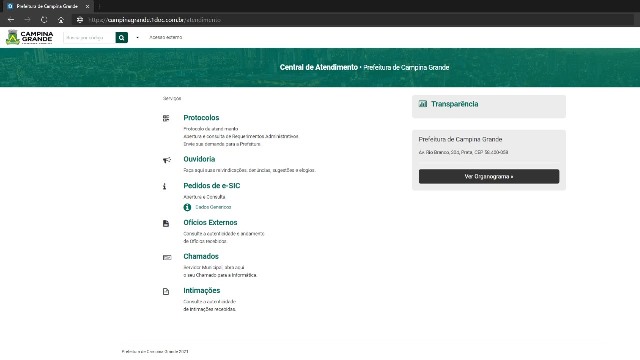640x360 pixels.
Task: Click the browser forward arrow
Action: (x=27, y=20)
